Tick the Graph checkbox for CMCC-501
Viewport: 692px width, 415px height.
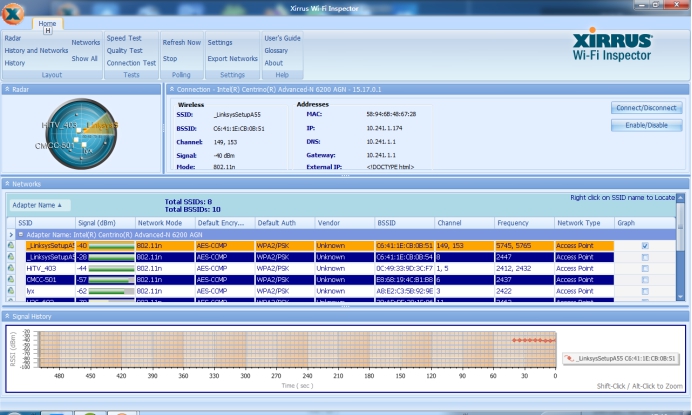pos(644,280)
